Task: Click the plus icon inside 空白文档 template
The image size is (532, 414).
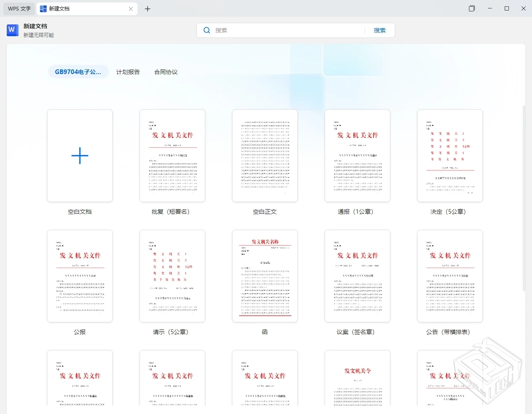Action: 79,156
